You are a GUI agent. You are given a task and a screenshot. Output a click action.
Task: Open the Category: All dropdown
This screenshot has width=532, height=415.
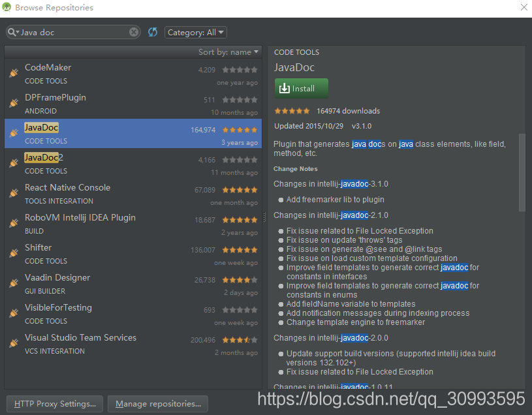point(195,33)
